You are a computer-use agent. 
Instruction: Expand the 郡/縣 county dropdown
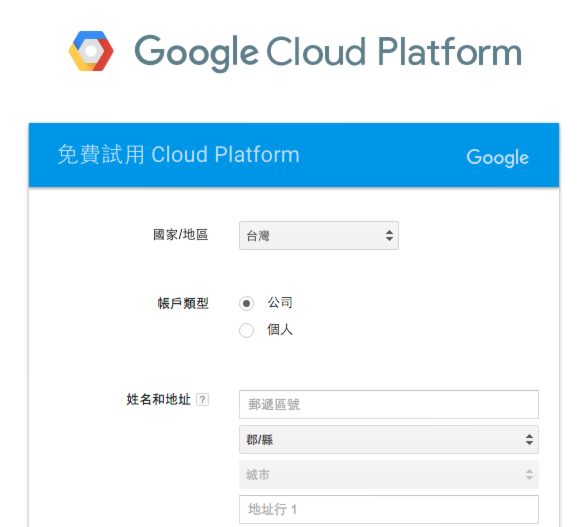[x=389, y=440]
